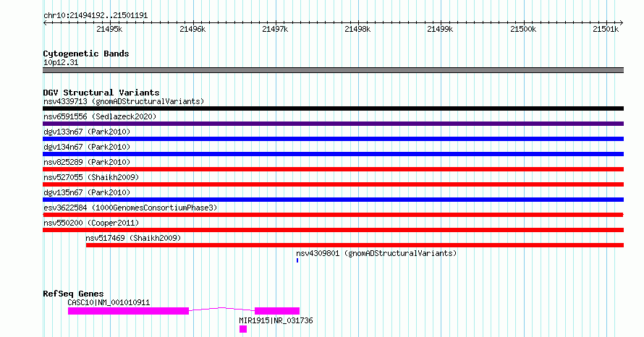Click the 10p12.31 band label
The image size is (644, 337).
(x=61, y=62)
